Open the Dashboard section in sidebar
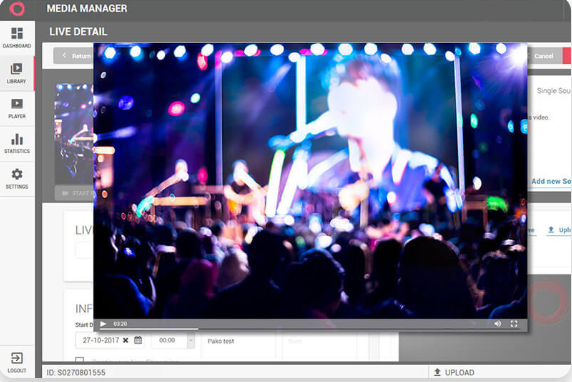This screenshot has height=382, width=572. [17, 38]
